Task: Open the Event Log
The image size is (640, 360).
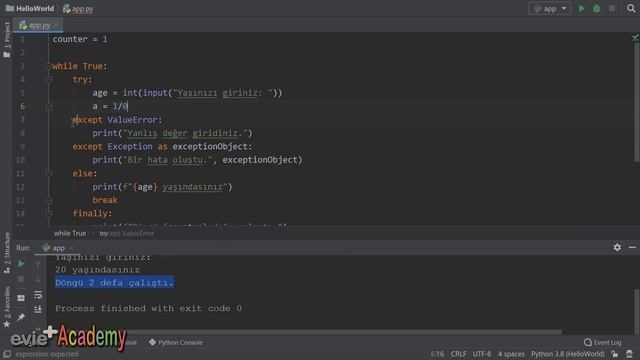Action: click(603, 342)
